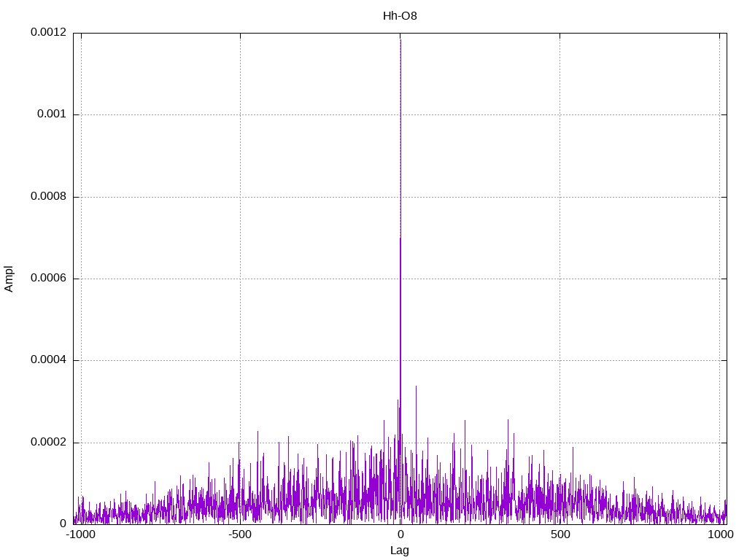This screenshot has width=747, height=560.
Task: Click x-axis tick label '0' under the peak
Action: point(400,534)
